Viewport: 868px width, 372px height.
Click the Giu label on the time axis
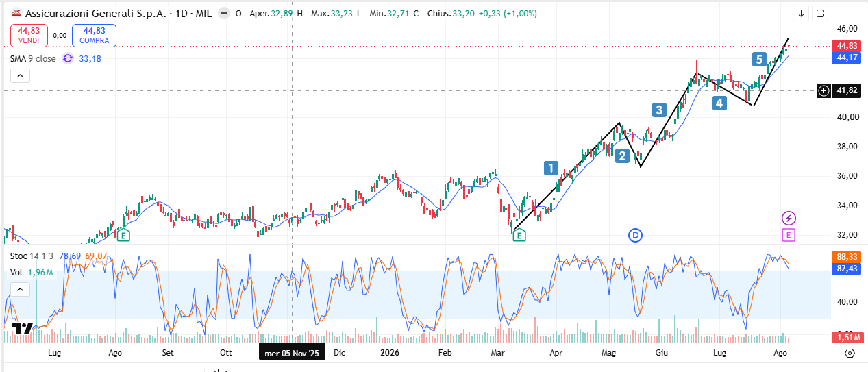(661, 354)
